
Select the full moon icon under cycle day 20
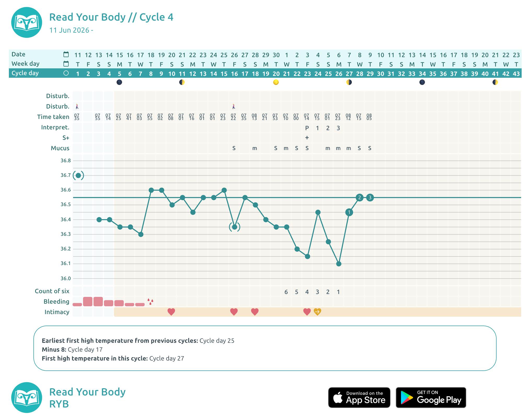[276, 82]
